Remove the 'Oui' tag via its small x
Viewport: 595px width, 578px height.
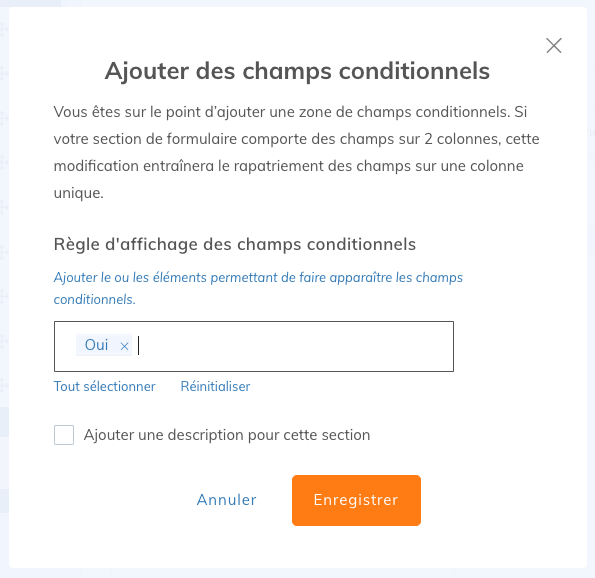tap(124, 346)
